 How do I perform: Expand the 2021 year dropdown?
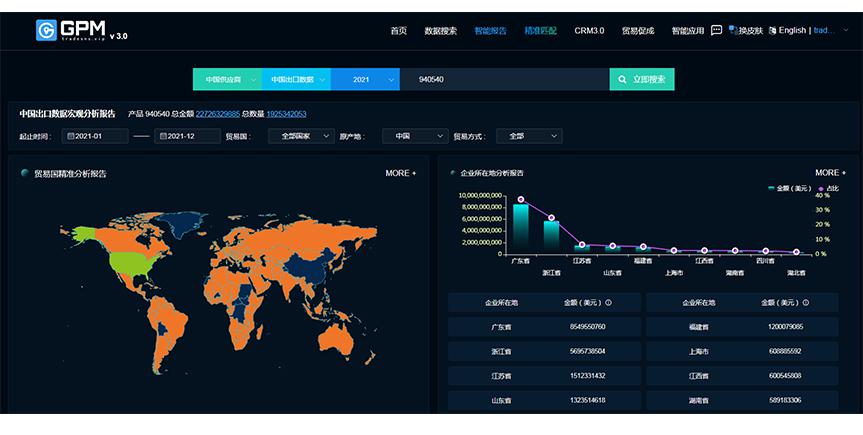pos(365,79)
